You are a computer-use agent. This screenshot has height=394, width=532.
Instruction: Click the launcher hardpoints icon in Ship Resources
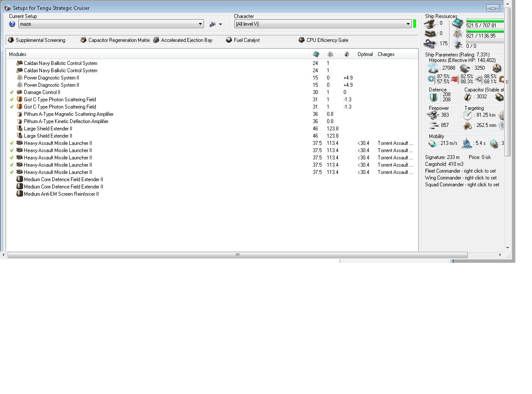(430, 33)
